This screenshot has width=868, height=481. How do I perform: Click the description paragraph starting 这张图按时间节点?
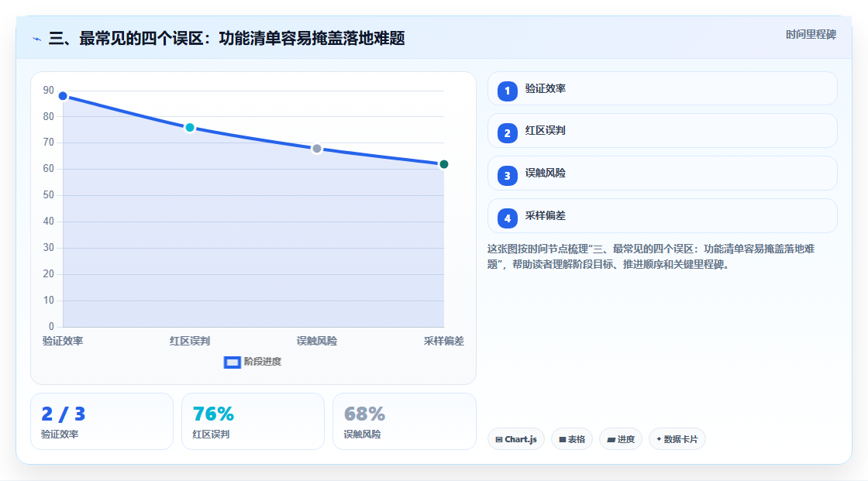pos(651,256)
